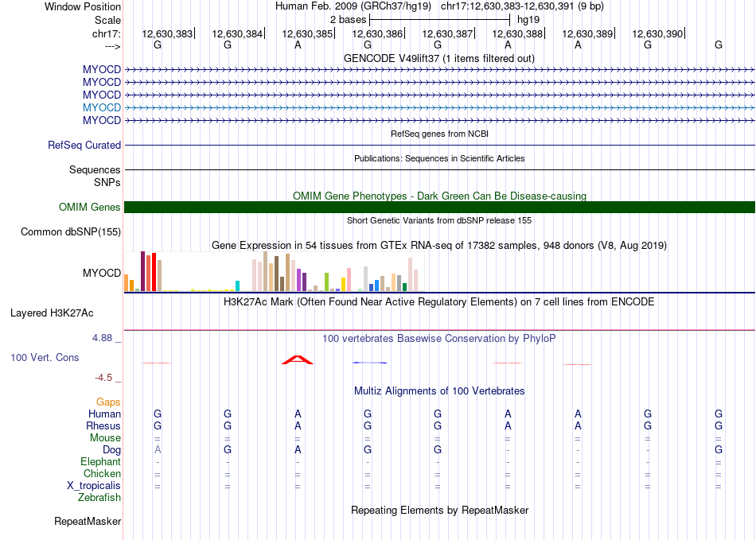756x540 pixels.
Task: Click the Common dbSNP(155) track label
Action: coord(72,232)
